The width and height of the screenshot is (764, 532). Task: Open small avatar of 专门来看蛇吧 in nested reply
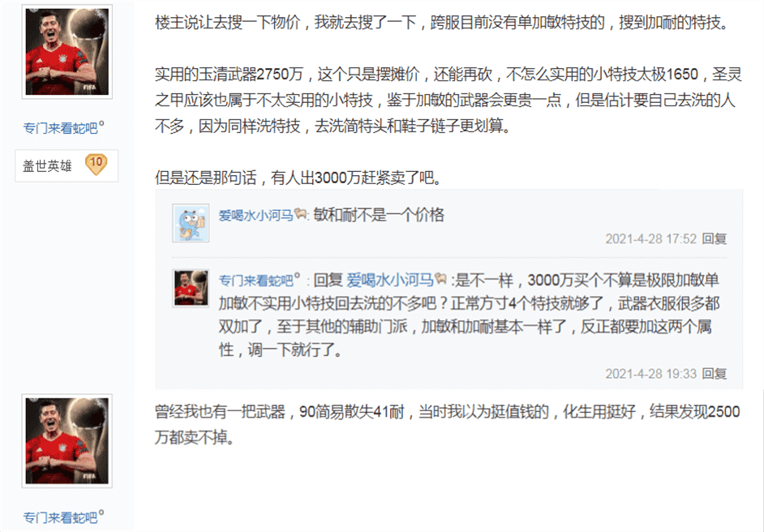tap(191, 289)
